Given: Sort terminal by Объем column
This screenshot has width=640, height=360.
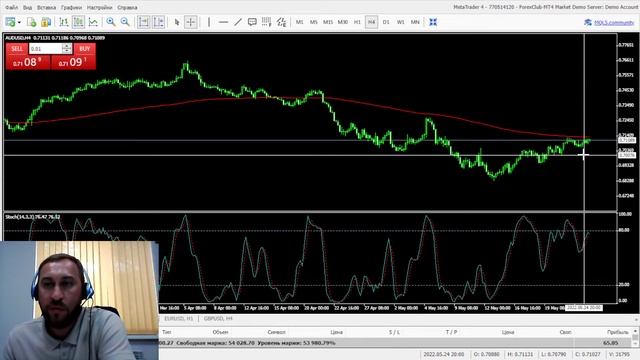Looking at the screenshot, I should coord(220,332).
